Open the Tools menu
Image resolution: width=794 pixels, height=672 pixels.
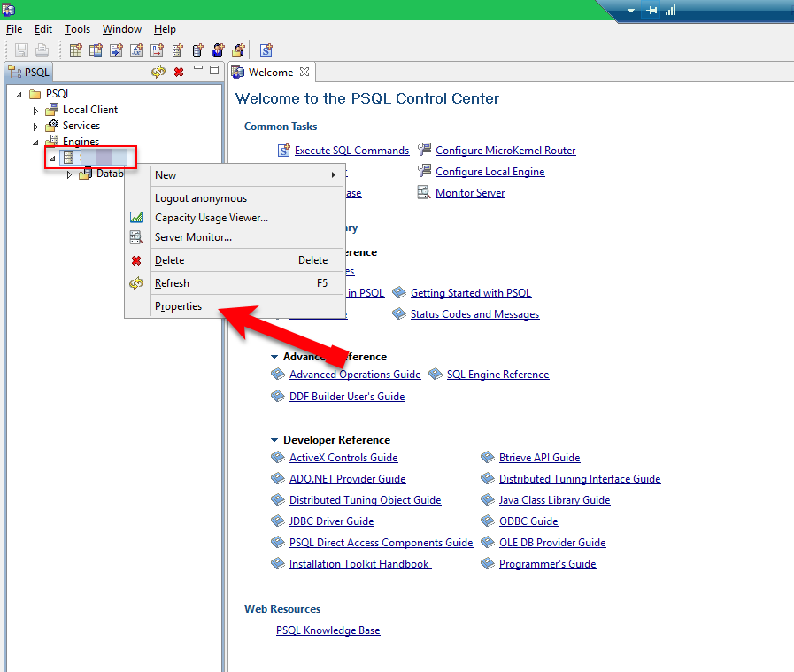[x=77, y=29]
